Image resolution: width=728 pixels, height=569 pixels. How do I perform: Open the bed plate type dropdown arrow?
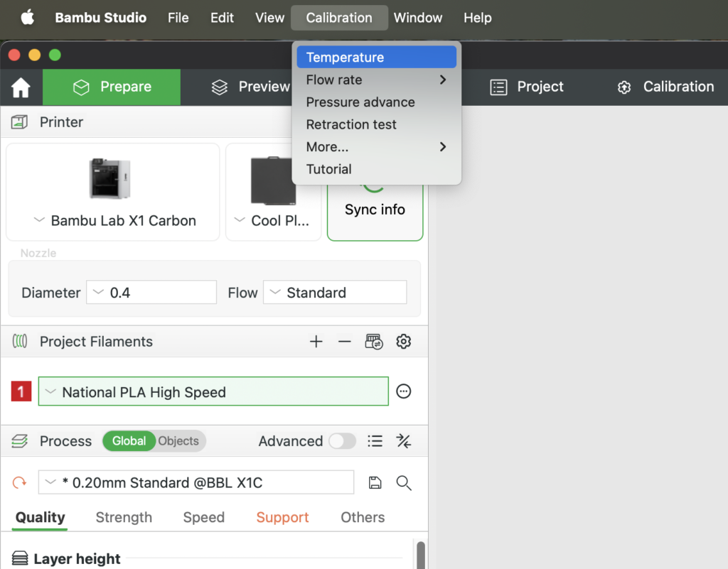240,220
